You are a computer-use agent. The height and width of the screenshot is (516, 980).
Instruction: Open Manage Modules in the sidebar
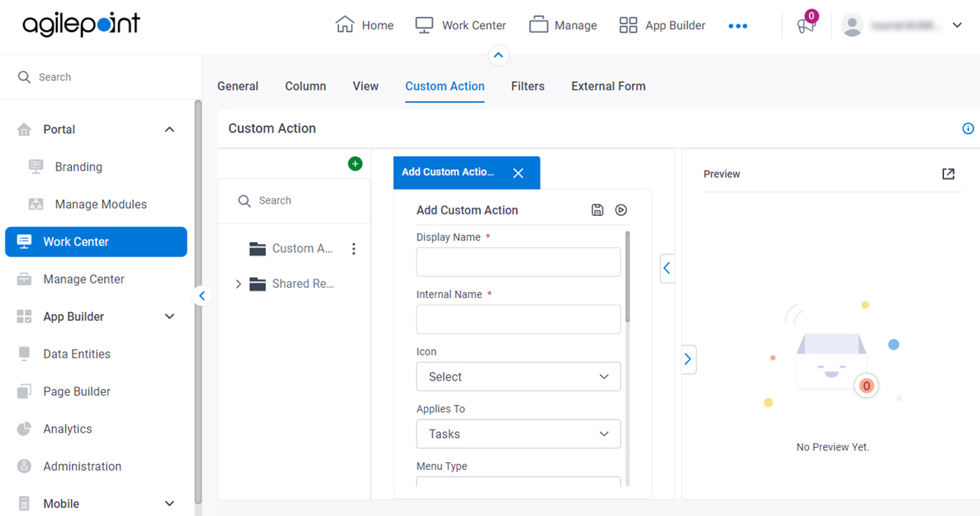tap(100, 204)
